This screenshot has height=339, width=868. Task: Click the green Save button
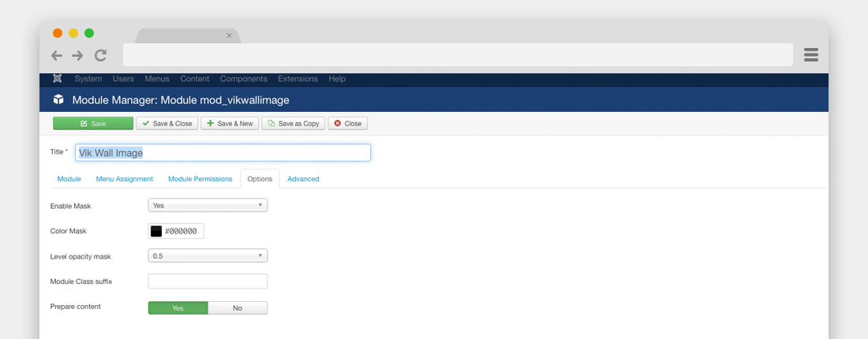(93, 124)
